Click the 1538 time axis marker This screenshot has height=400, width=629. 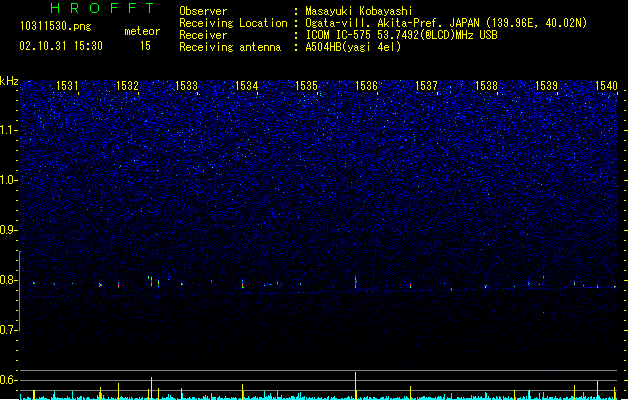click(486, 86)
